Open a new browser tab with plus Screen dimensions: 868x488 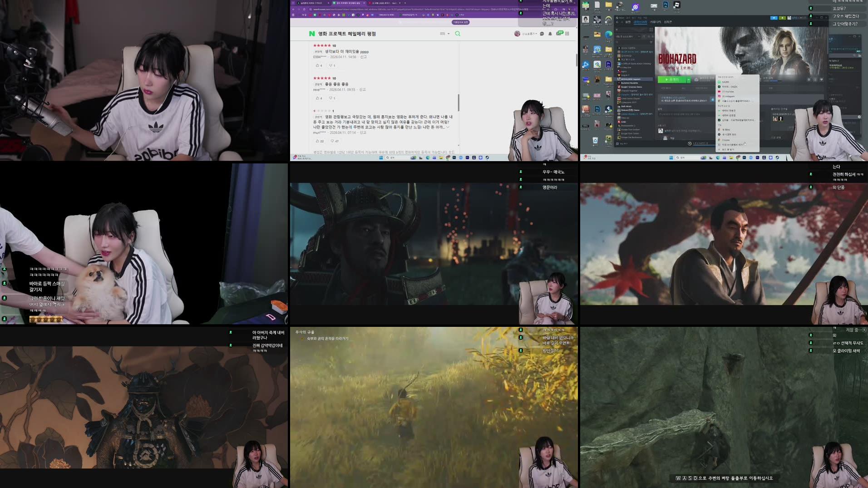(405, 3)
